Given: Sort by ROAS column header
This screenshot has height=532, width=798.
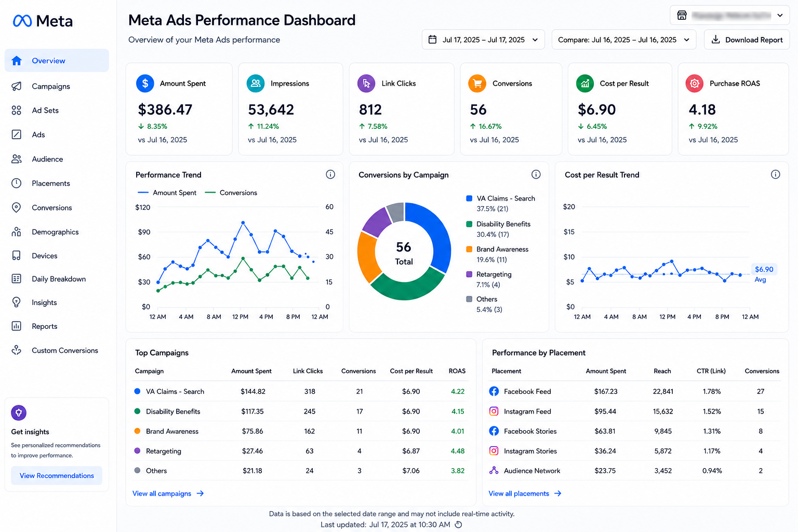Looking at the screenshot, I should tap(457, 371).
